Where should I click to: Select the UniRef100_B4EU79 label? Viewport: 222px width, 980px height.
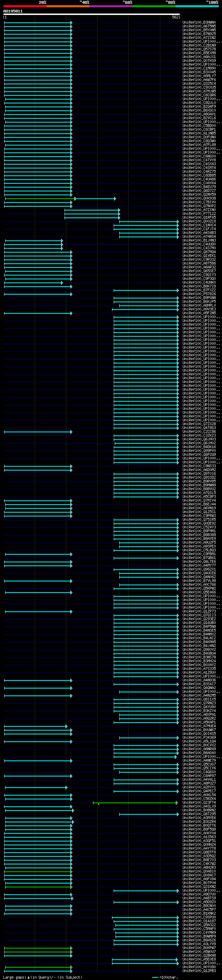click(x=199, y=187)
